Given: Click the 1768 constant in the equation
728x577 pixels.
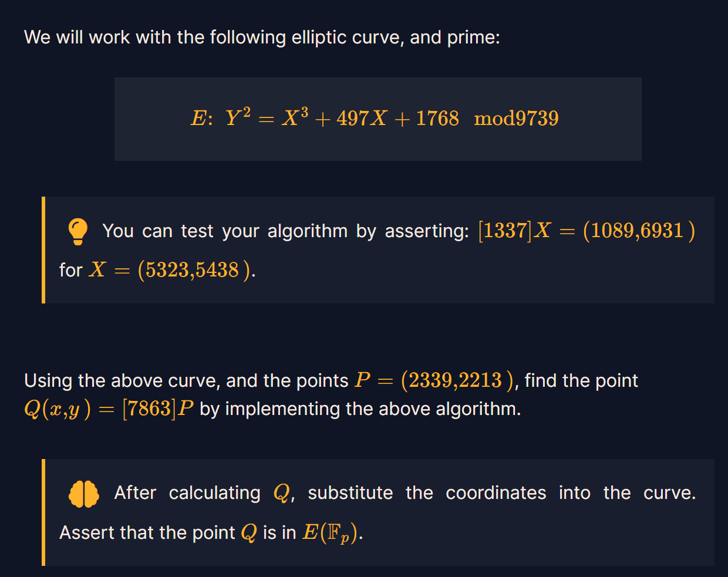Looking at the screenshot, I should click(x=437, y=119).
